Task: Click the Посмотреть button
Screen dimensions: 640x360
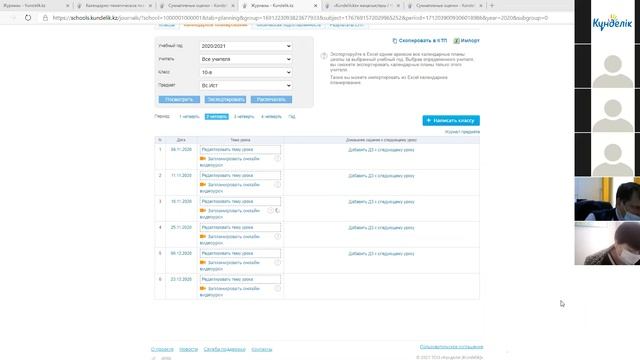Action: pyautogui.click(x=179, y=100)
